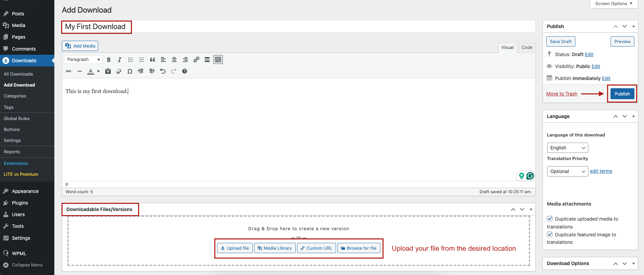
Task: Click the Paste as text icon
Action: coord(108,71)
